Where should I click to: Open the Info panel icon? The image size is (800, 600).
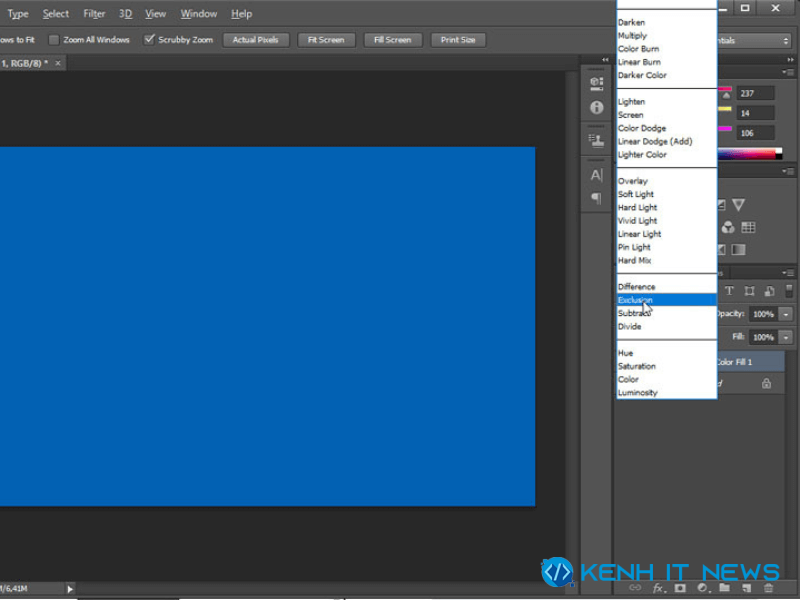(596, 107)
